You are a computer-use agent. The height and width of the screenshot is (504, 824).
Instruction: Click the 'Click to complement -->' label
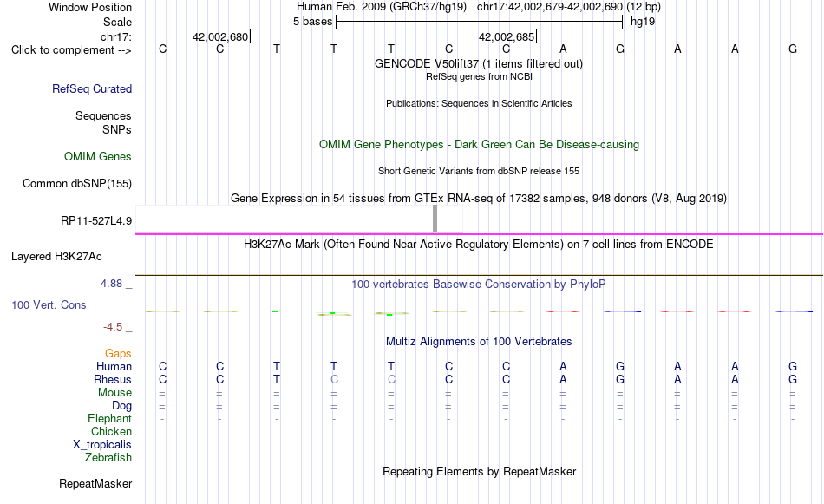pyautogui.click(x=71, y=50)
